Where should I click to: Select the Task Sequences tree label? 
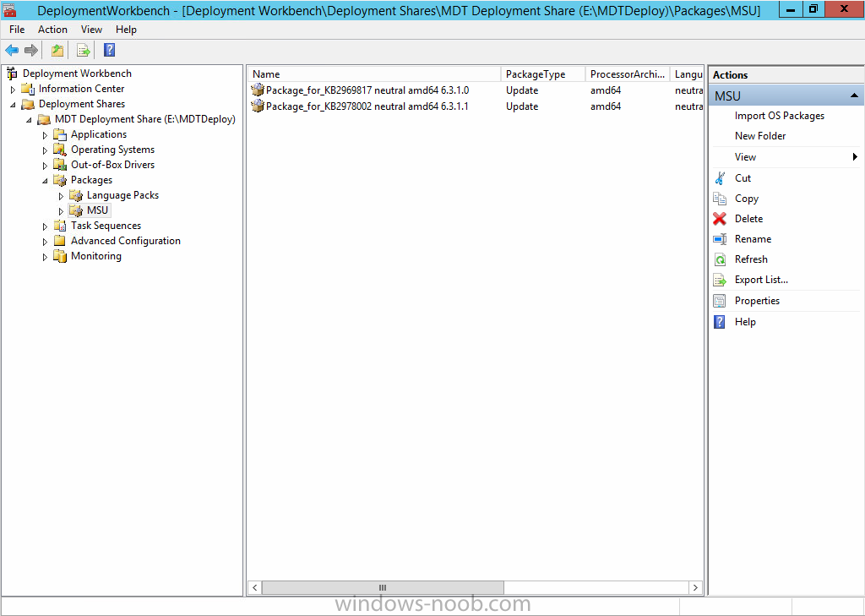click(x=106, y=226)
